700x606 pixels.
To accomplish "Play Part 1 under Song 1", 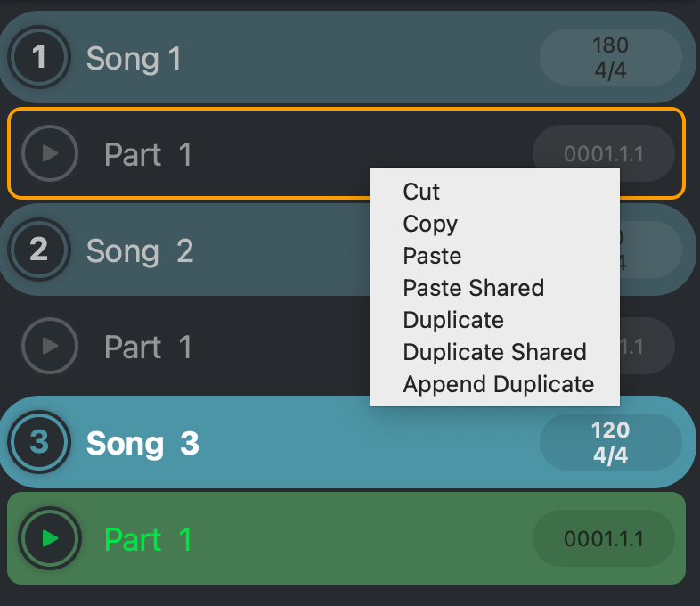I will pyautogui.click(x=50, y=154).
